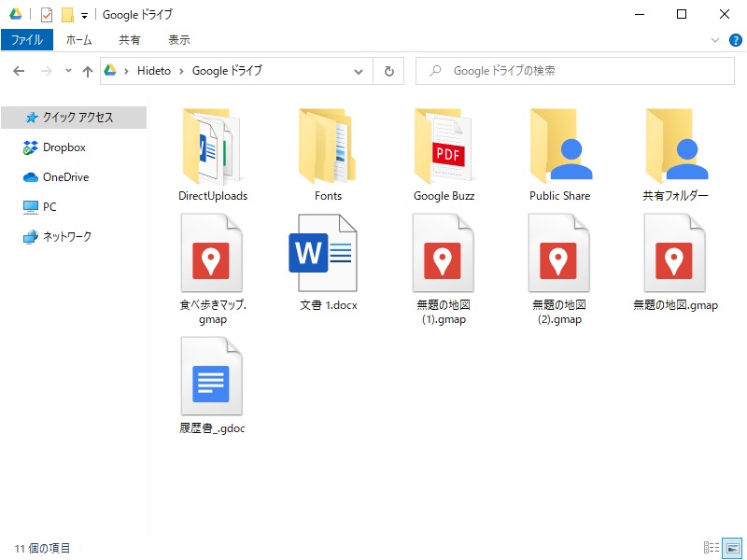
Task: Select OneDrive in the navigation pane
Action: pos(61,177)
